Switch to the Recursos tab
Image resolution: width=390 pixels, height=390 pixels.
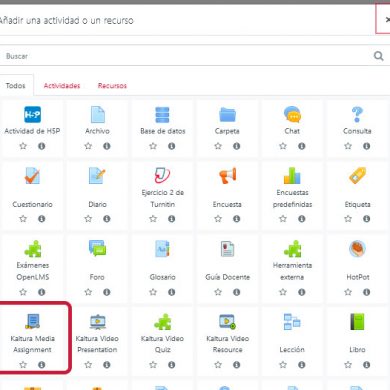(112, 86)
